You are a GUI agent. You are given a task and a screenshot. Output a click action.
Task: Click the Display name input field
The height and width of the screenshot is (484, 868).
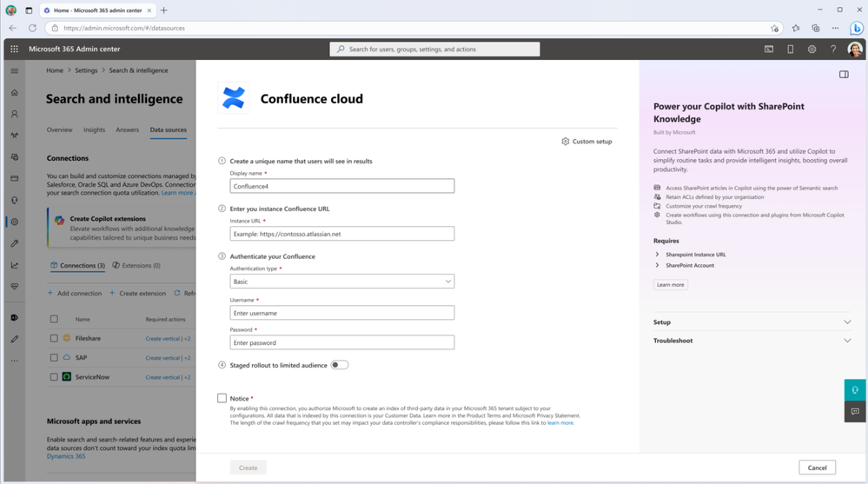342,186
